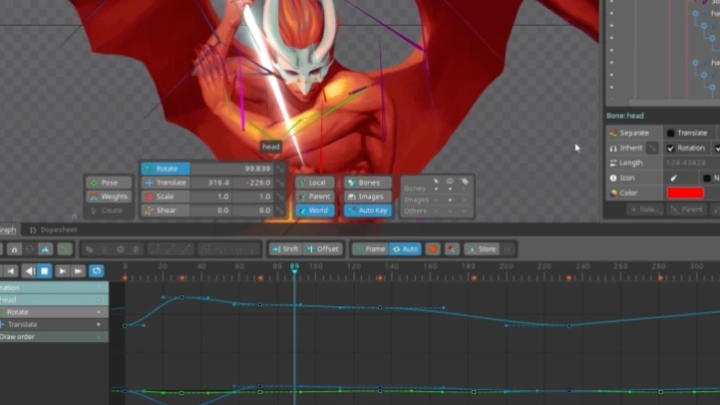Select the Frame button
The image size is (720, 405).
point(370,249)
